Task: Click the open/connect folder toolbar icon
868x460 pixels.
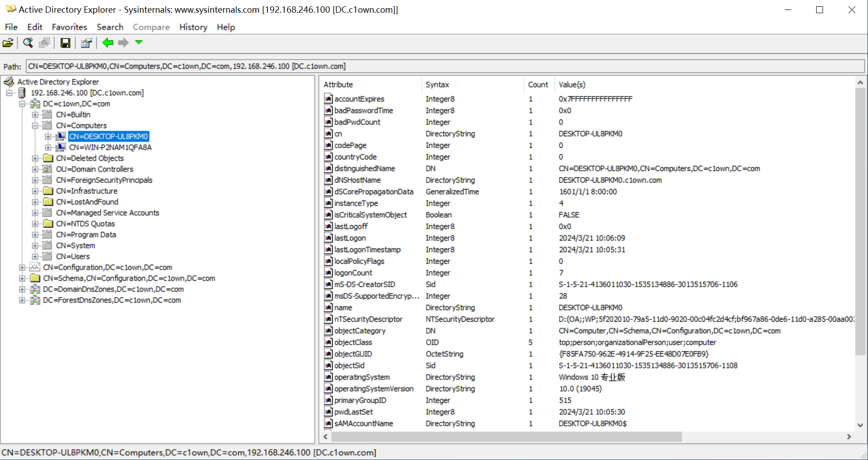Action: click(8, 43)
